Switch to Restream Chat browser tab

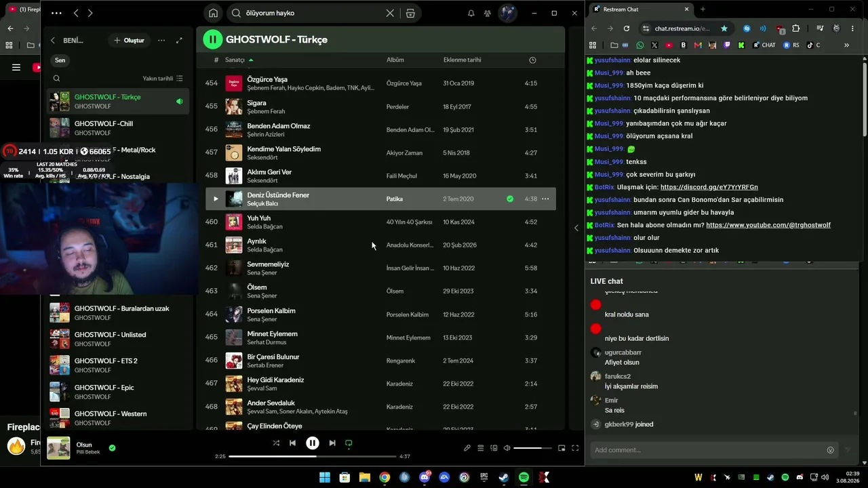click(x=641, y=9)
